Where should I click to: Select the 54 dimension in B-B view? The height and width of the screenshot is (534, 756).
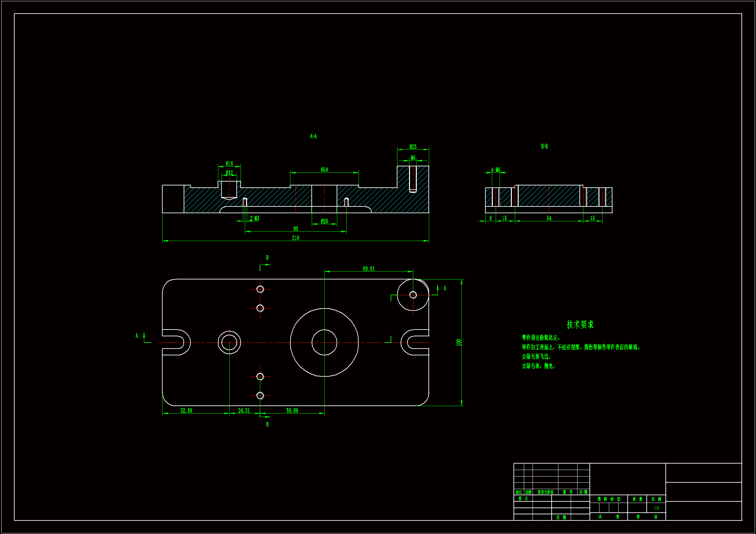click(549, 218)
